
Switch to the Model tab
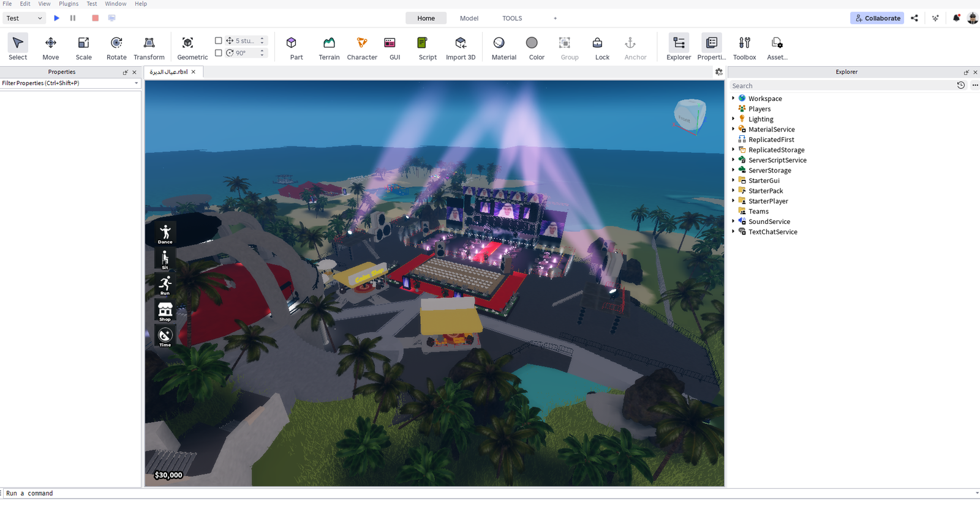point(469,18)
